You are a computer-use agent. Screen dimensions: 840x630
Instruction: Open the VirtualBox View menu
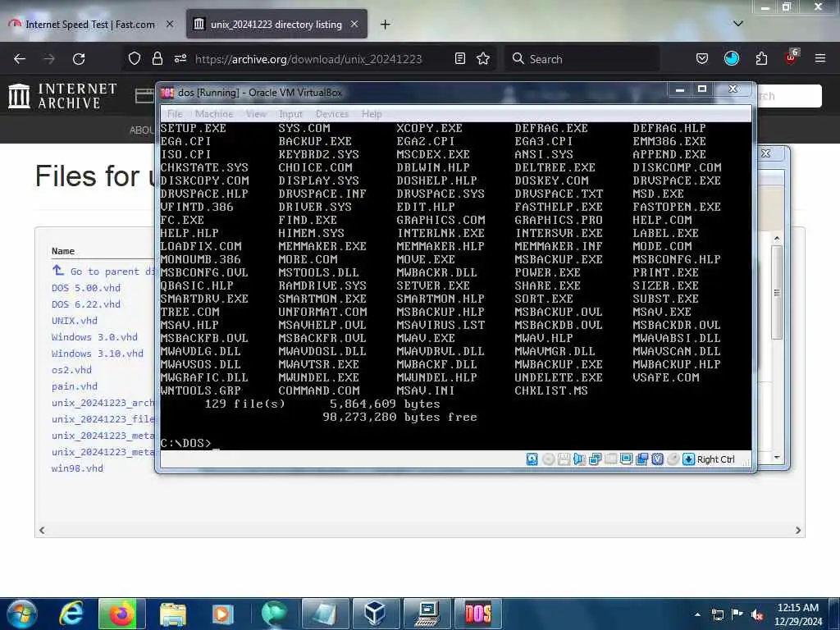256,114
